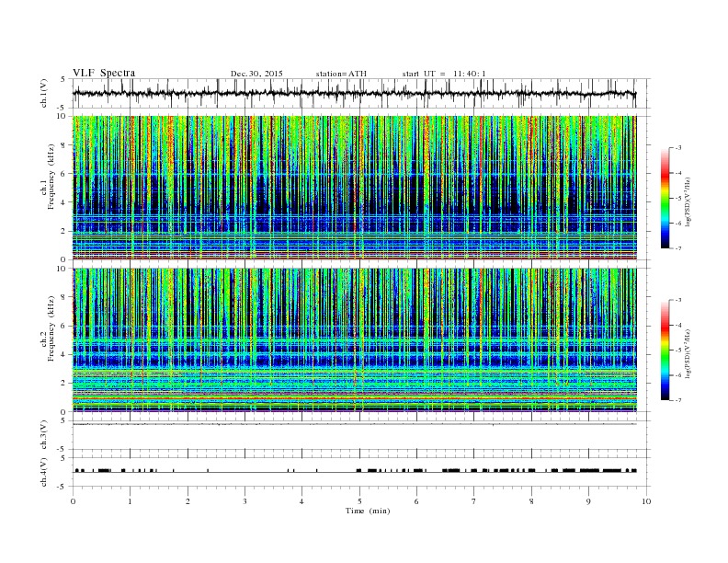Click the "ch.4(V)" axis label
This screenshot has height=563, width=728.
coord(44,472)
